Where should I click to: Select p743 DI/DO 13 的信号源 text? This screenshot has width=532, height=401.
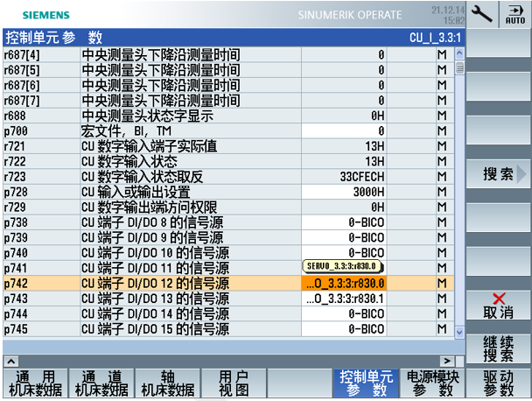155,299
